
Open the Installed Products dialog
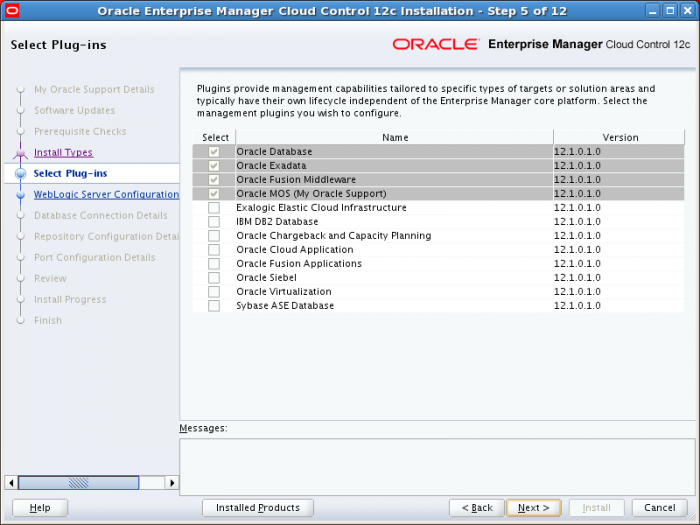coord(258,508)
